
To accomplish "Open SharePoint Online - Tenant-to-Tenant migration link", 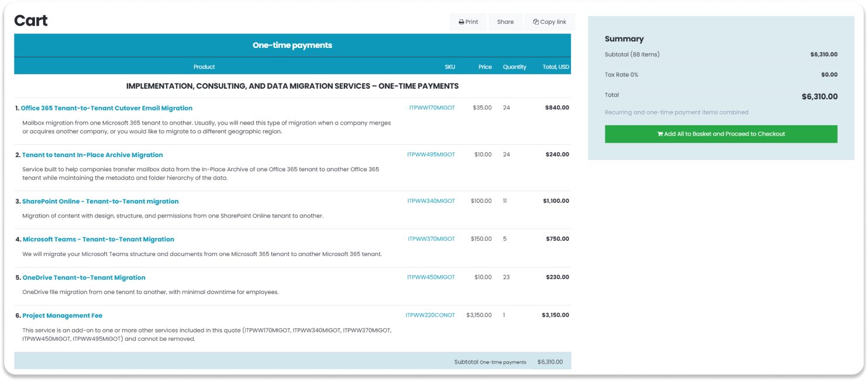I will pyautogui.click(x=101, y=201).
